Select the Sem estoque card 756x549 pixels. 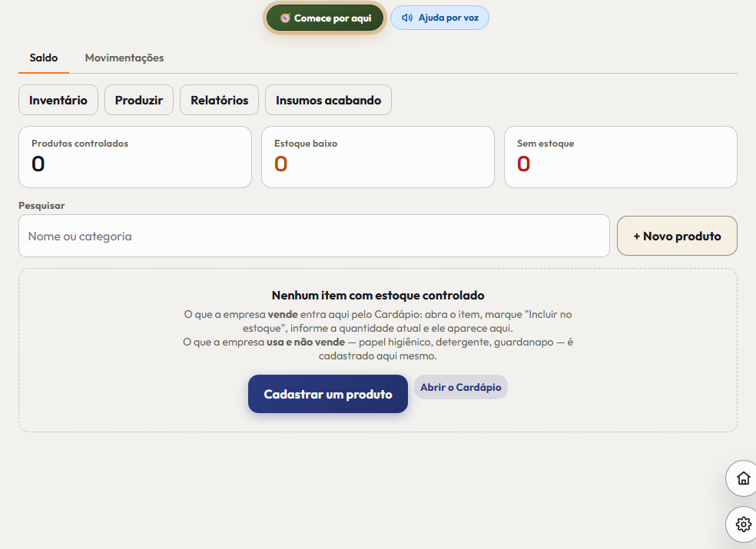pyautogui.click(x=621, y=157)
